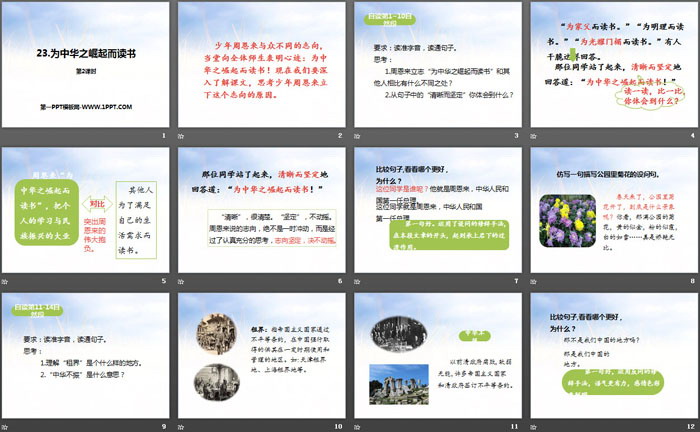
Task: Click the animation star icon beneath slide 10
Action: click(x=180, y=427)
